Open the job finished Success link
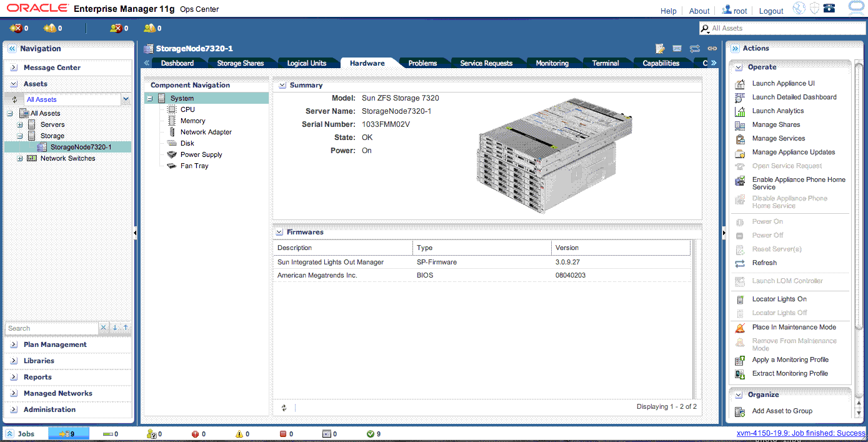This screenshot has width=868, height=442. click(x=801, y=433)
